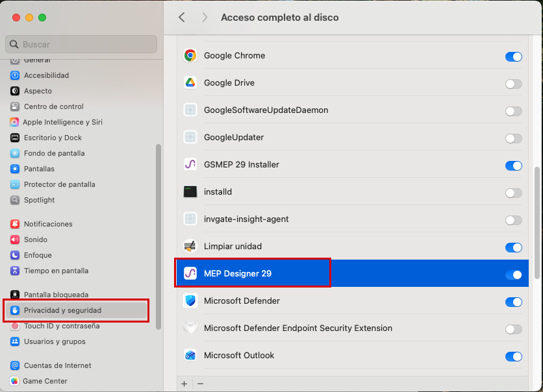The height and width of the screenshot is (392, 543).
Task: Remove selected app with the minus button
Action: (x=200, y=384)
